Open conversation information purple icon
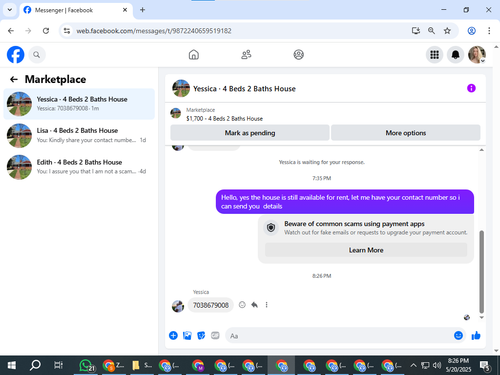 (471, 88)
